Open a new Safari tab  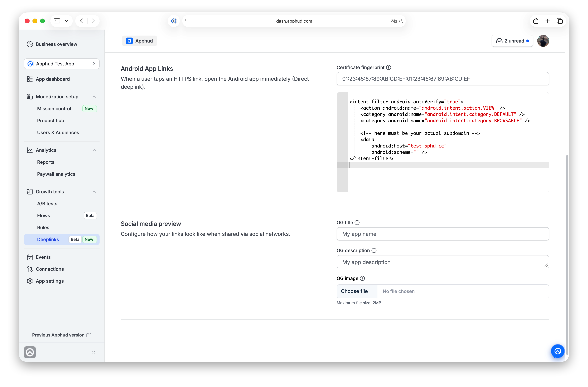pyautogui.click(x=548, y=21)
